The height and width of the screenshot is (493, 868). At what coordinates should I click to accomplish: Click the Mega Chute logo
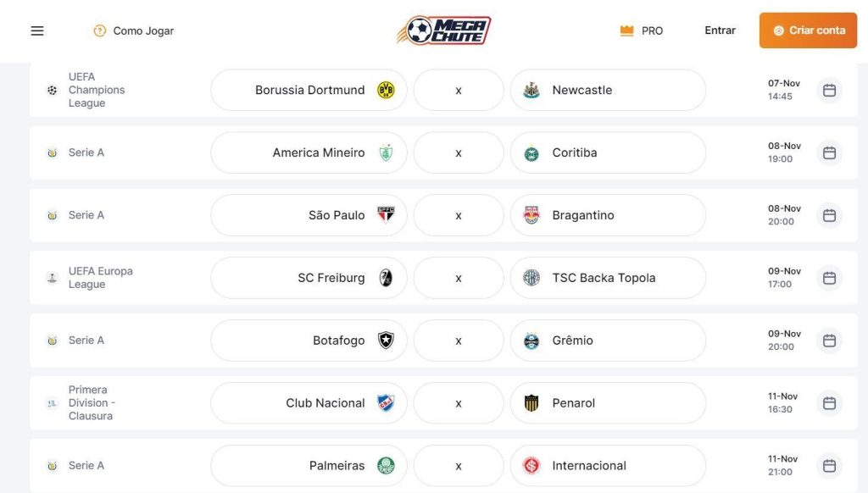(444, 30)
